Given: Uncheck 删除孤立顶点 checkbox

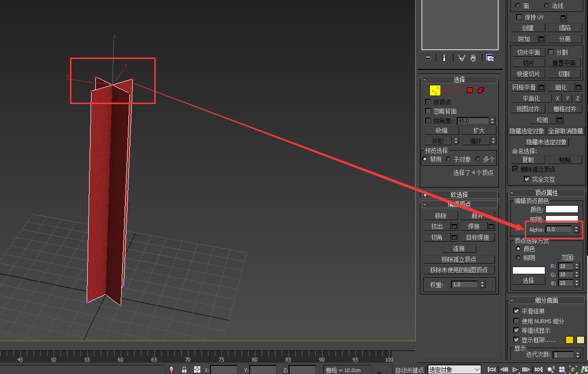Looking at the screenshot, I should point(516,169).
